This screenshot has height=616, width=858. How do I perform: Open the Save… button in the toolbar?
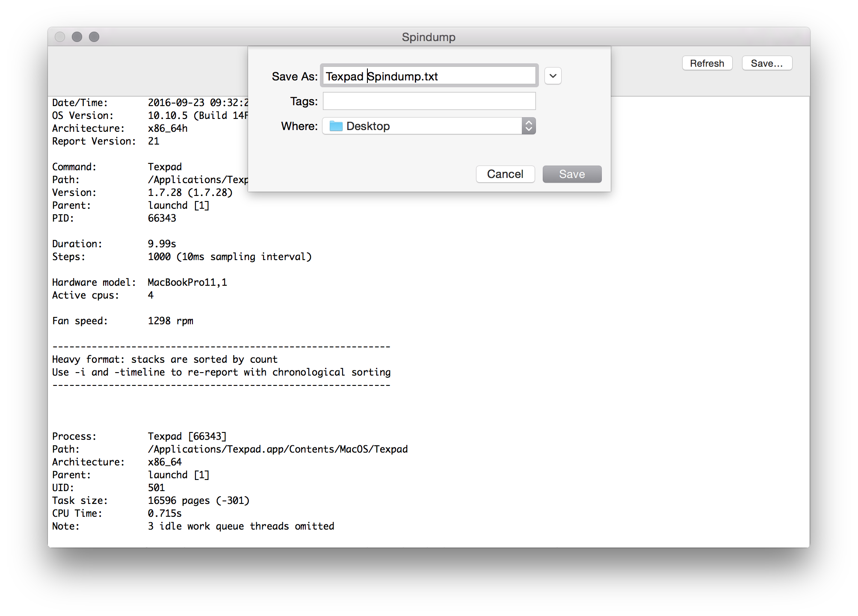click(x=767, y=63)
